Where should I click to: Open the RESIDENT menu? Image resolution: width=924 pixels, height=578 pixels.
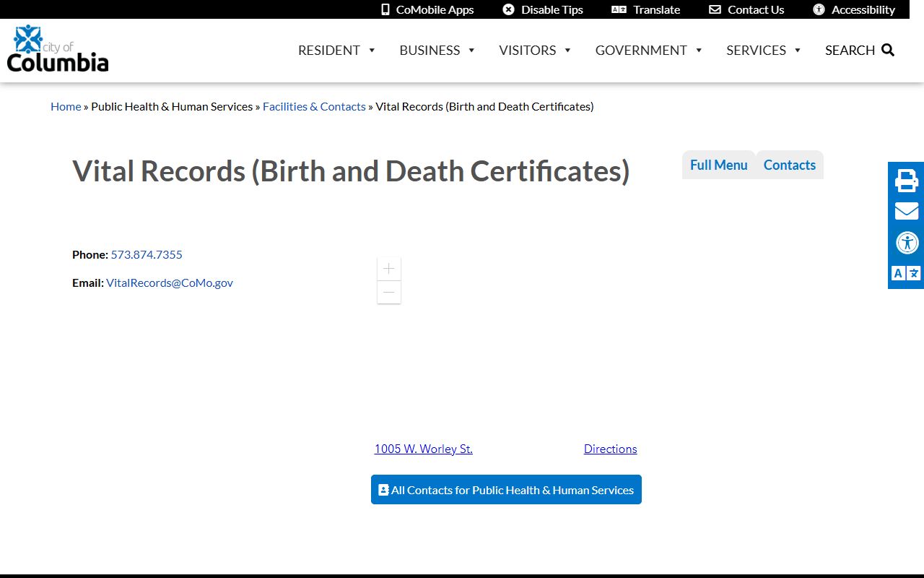329,50
